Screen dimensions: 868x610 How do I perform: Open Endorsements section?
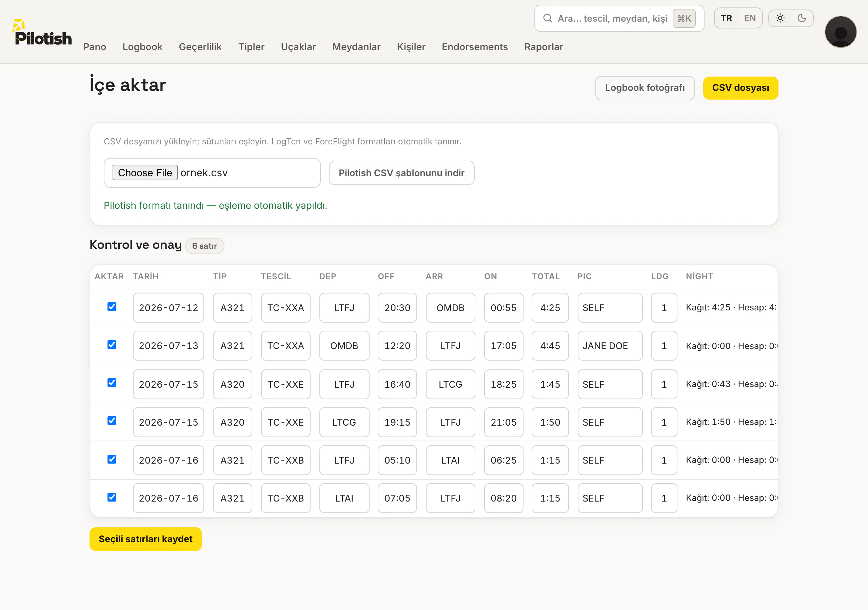tap(474, 47)
